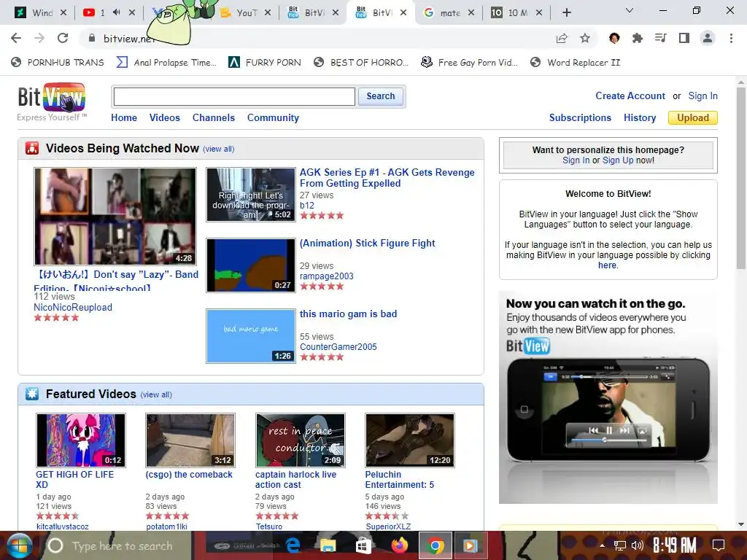Open the Channels navigation link
747x560 pixels.
point(214,117)
